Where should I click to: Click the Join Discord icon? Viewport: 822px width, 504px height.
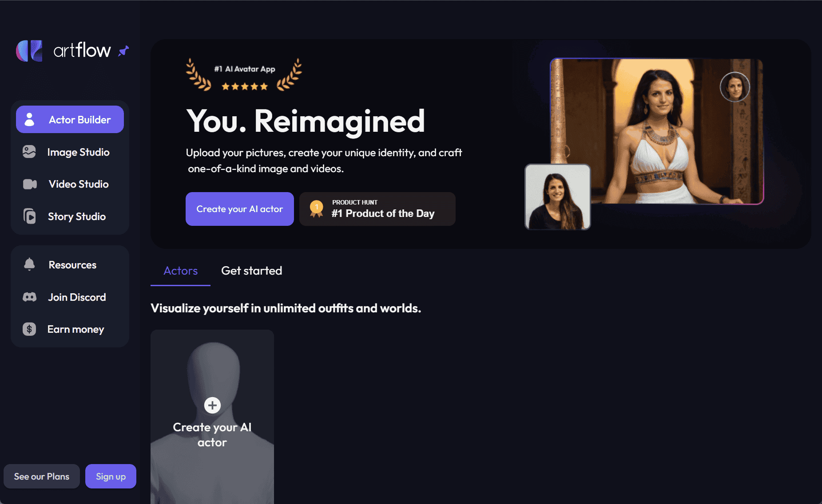pyautogui.click(x=30, y=297)
